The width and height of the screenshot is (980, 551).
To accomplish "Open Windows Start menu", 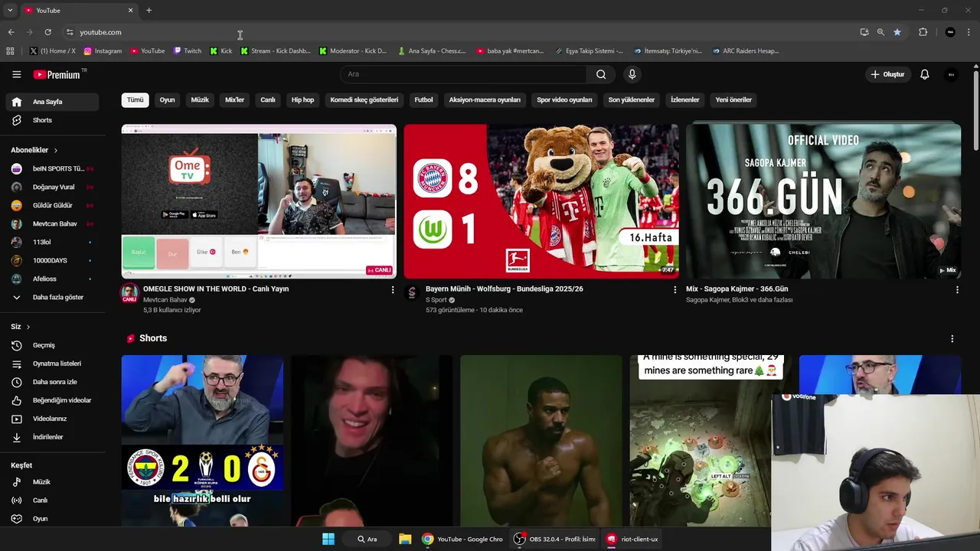I will 328,539.
